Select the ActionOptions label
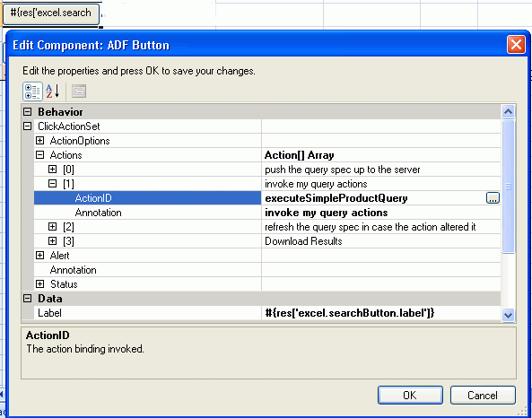The image size is (532, 418). pyautogui.click(x=80, y=141)
